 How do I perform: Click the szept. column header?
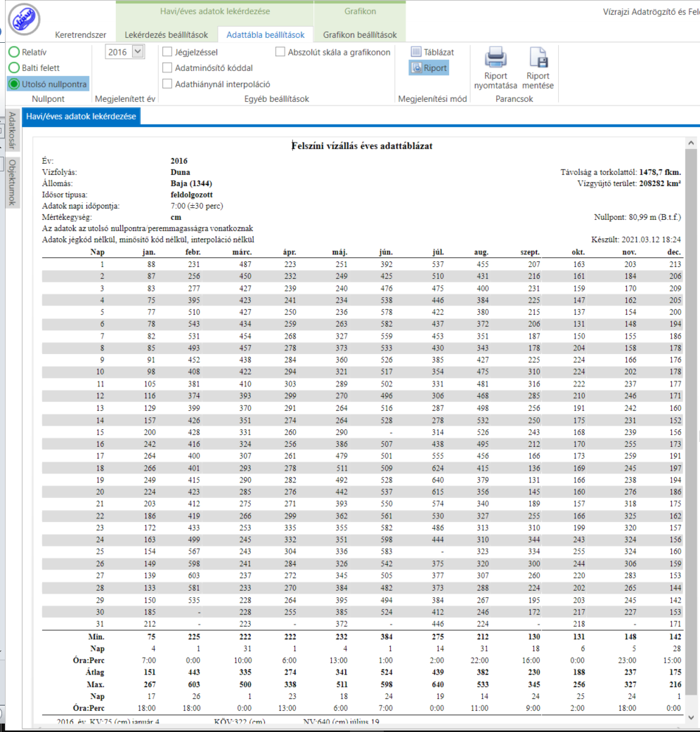tap(530, 252)
